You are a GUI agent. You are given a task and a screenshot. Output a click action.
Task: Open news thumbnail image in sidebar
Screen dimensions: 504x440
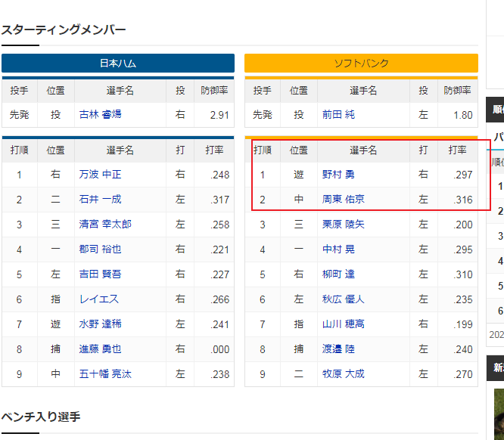[499, 414]
